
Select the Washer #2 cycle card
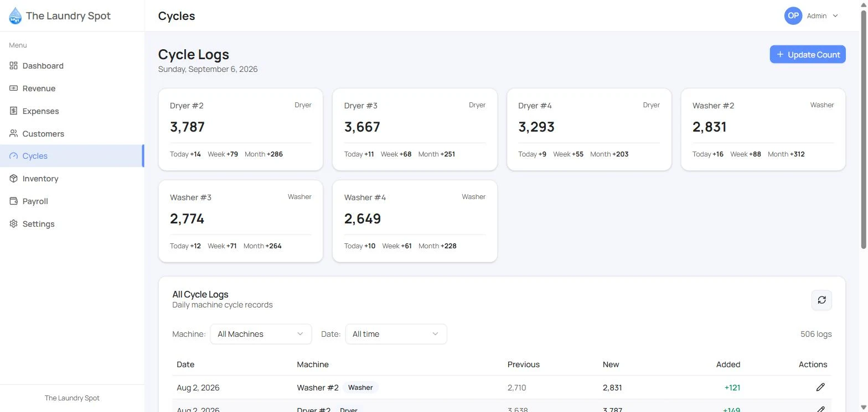(763, 129)
